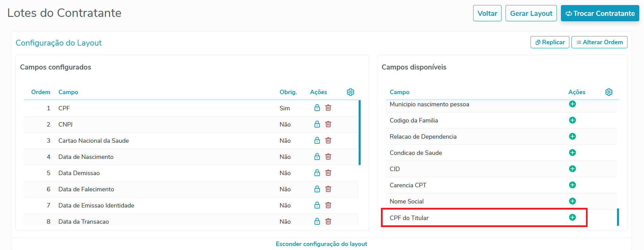The height and width of the screenshot is (250, 644).
Task: Remove Data de Nascimento using trash icon
Action: point(328,157)
